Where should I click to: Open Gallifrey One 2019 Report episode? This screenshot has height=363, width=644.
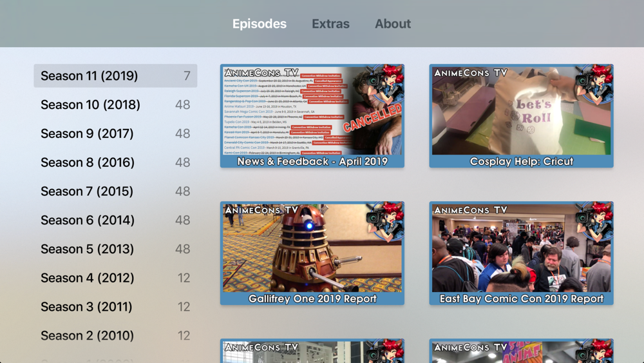312,253
